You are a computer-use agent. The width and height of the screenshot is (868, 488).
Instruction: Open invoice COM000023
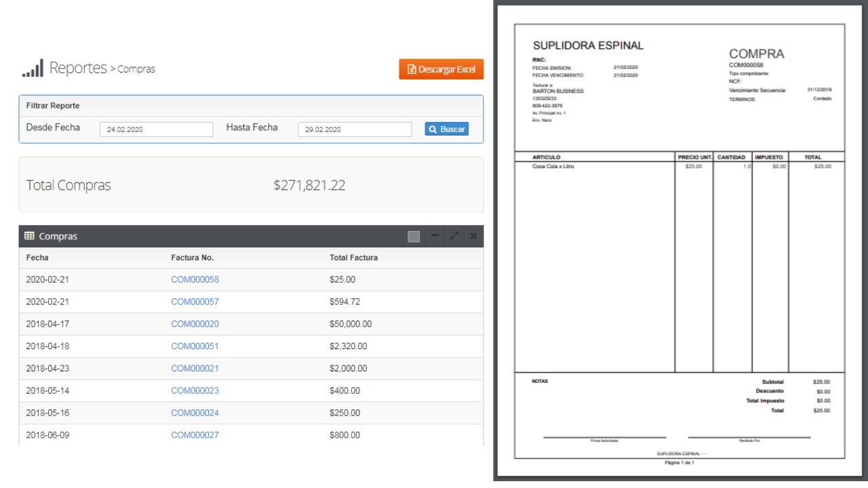195,391
